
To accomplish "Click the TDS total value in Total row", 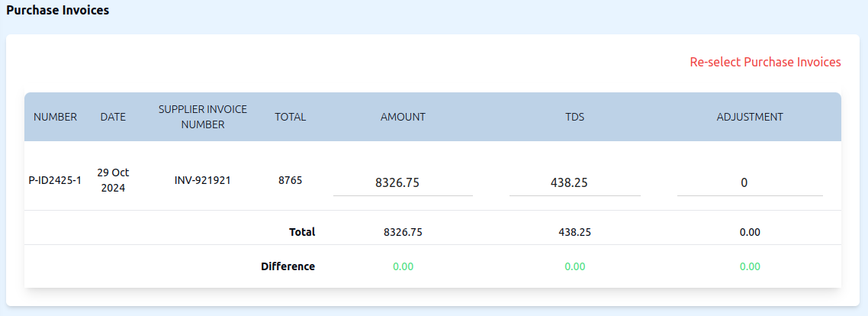I will pyautogui.click(x=574, y=232).
